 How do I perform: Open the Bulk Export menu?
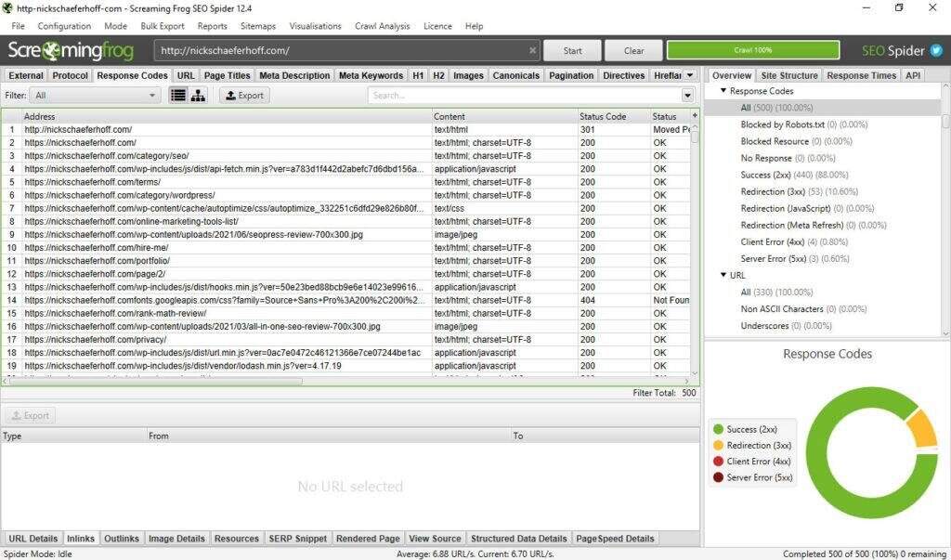(x=163, y=26)
